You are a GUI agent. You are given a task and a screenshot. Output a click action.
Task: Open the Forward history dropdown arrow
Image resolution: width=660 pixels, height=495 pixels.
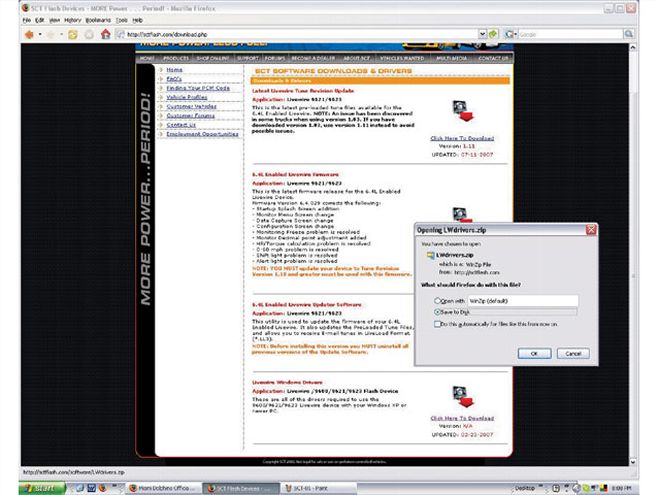coord(61,35)
